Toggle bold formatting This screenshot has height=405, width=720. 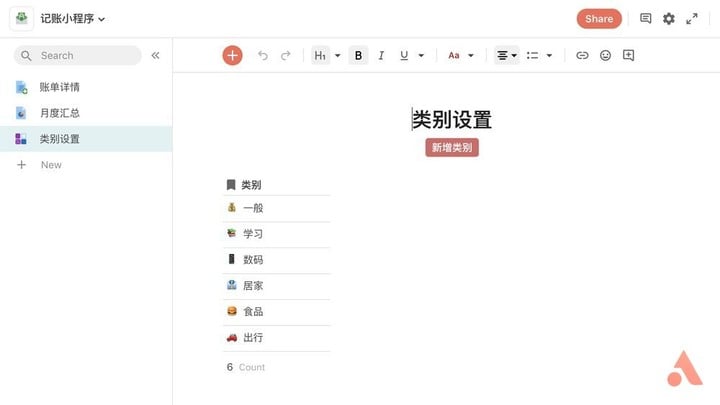click(359, 56)
